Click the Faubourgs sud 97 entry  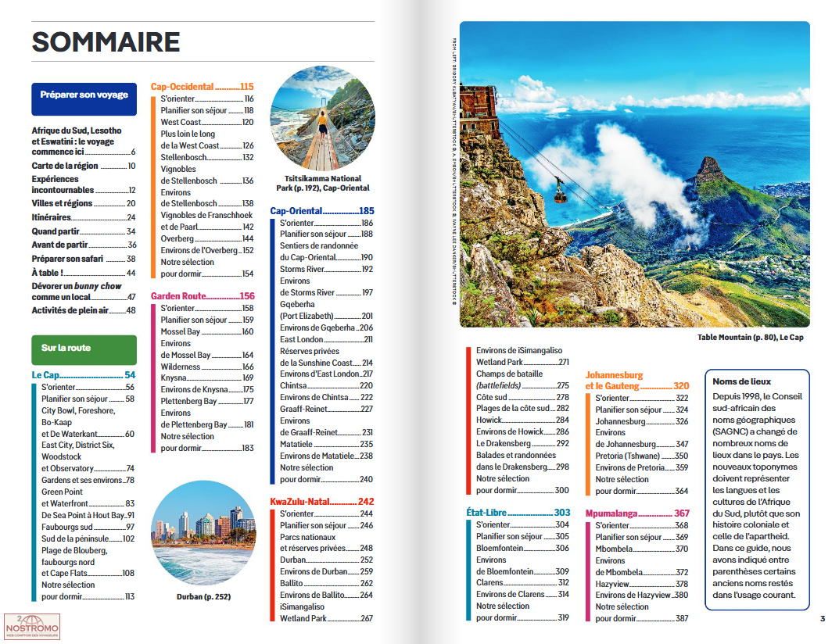[88, 528]
